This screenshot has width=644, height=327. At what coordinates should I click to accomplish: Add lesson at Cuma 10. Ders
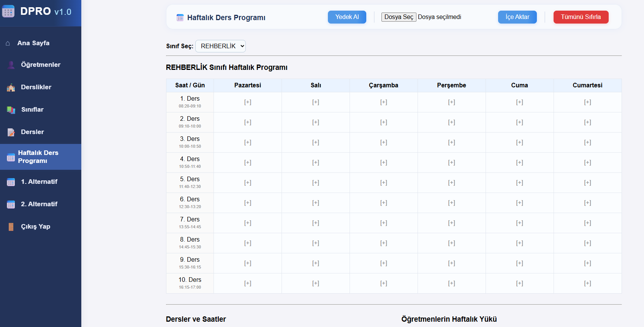point(519,283)
